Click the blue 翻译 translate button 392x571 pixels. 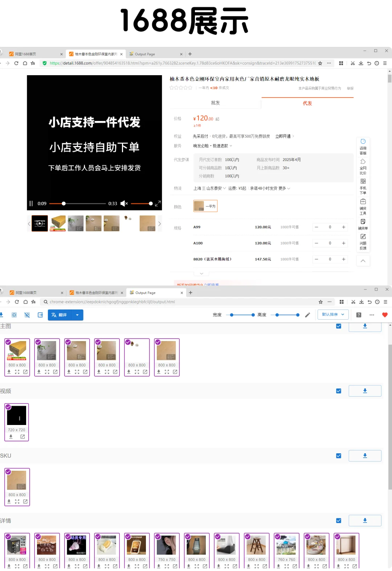[x=60, y=315]
